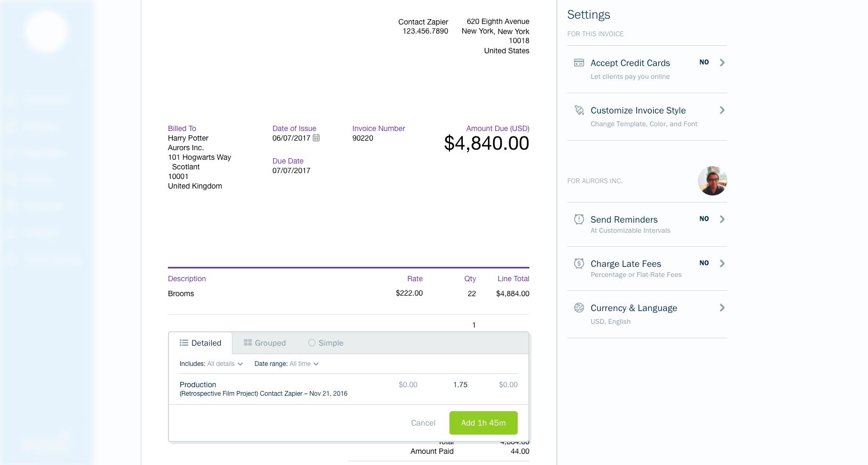Image resolution: width=868 pixels, height=465 pixels.
Task: Toggle Accept Credit Cards NO setting
Action: click(704, 62)
